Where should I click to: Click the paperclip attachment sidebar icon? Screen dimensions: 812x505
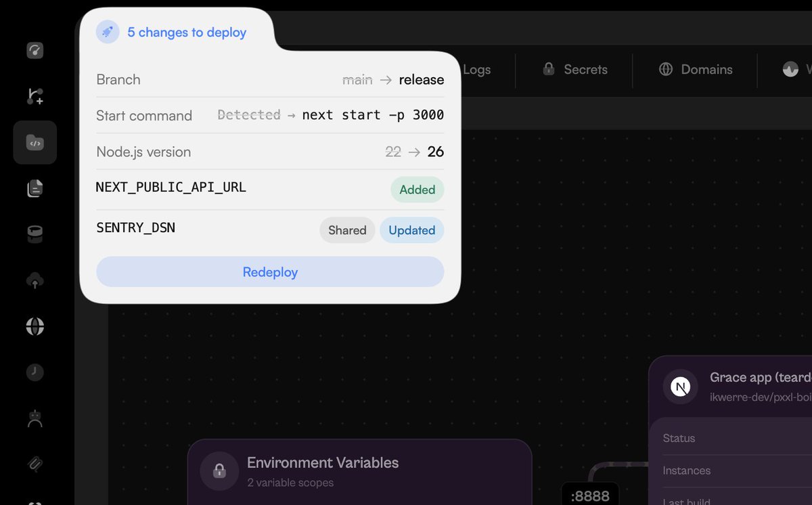(x=35, y=464)
